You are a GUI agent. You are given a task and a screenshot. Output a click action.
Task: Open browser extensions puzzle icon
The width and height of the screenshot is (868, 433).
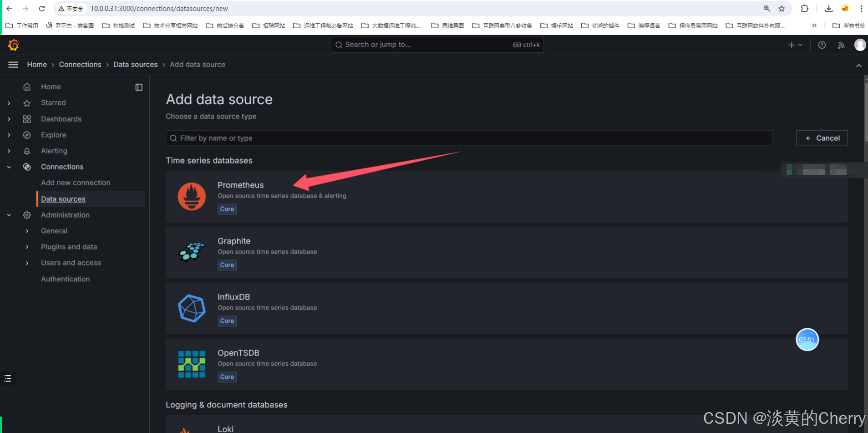tap(804, 9)
